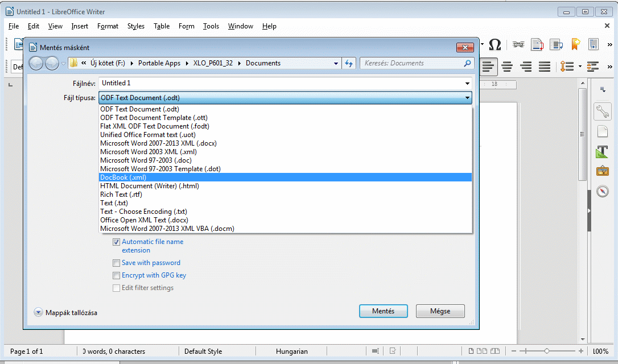Click the Hungarian language in status bar

point(292,351)
